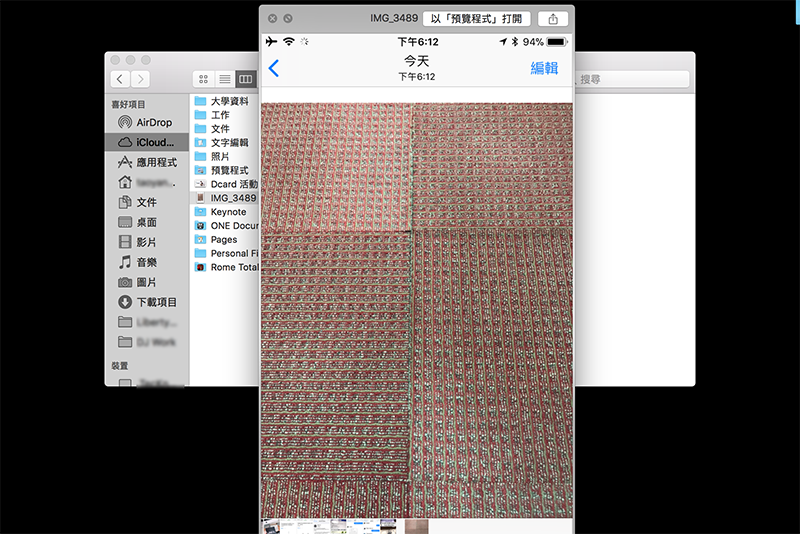The width and height of the screenshot is (800, 534).
Task: Click the 大學資料 folder icon
Action: (201, 101)
